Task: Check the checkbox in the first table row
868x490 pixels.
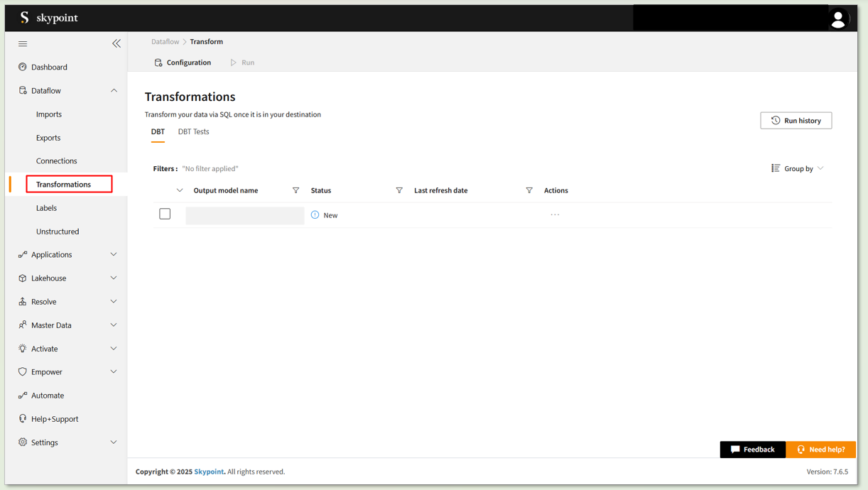Action: pyautogui.click(x=165, y=214)
